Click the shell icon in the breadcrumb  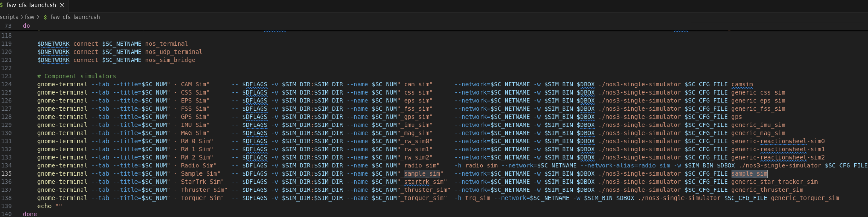coord(45,17)
